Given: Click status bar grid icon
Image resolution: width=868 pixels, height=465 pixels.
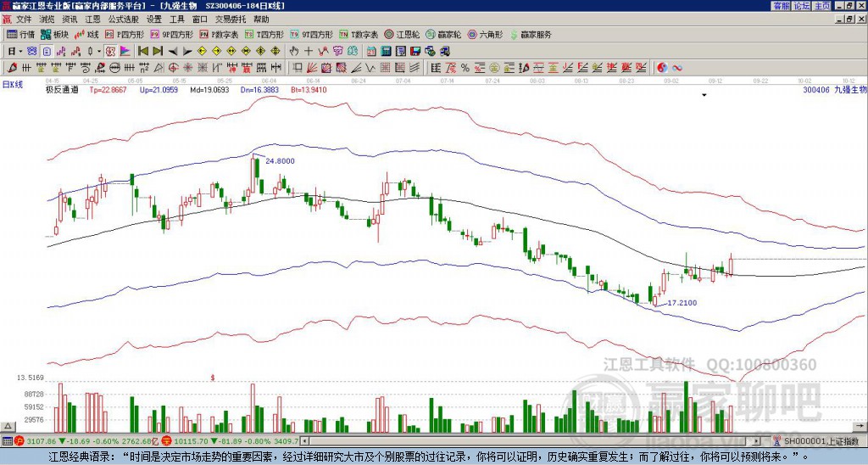Looking at the screenshot, I should (7, 441).
